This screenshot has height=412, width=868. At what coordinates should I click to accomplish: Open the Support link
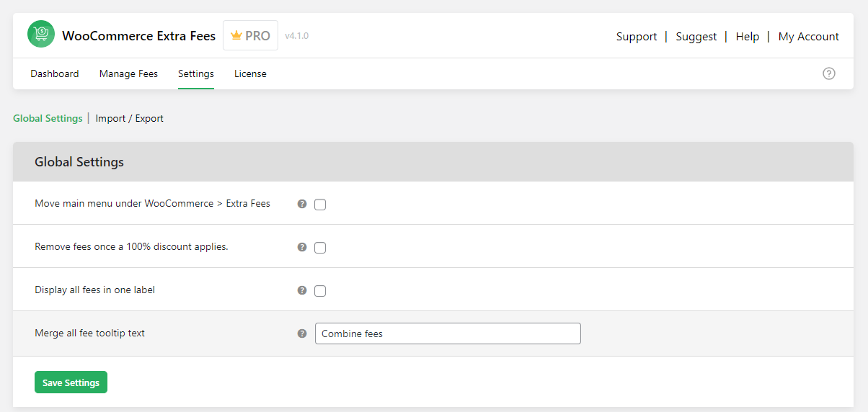pos(637,36)
